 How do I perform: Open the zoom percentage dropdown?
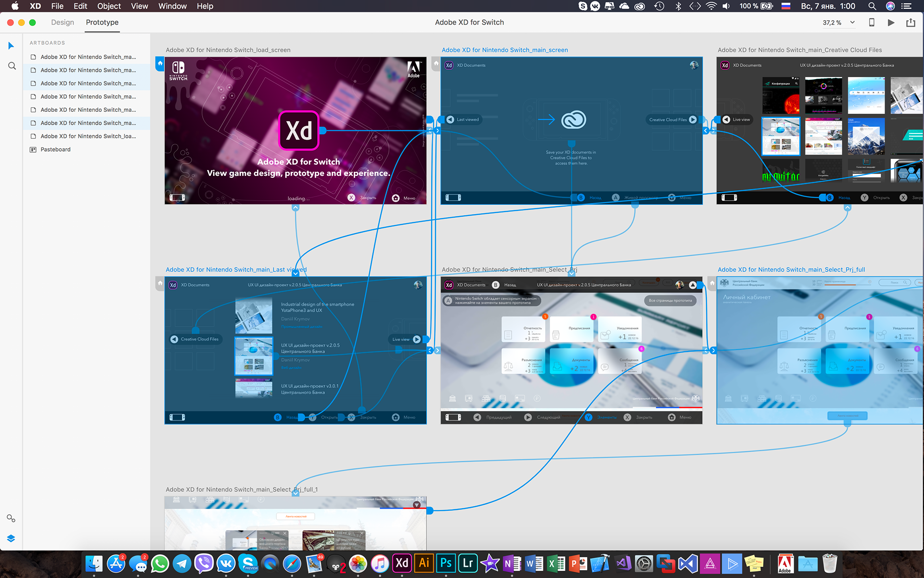[852, 22]
